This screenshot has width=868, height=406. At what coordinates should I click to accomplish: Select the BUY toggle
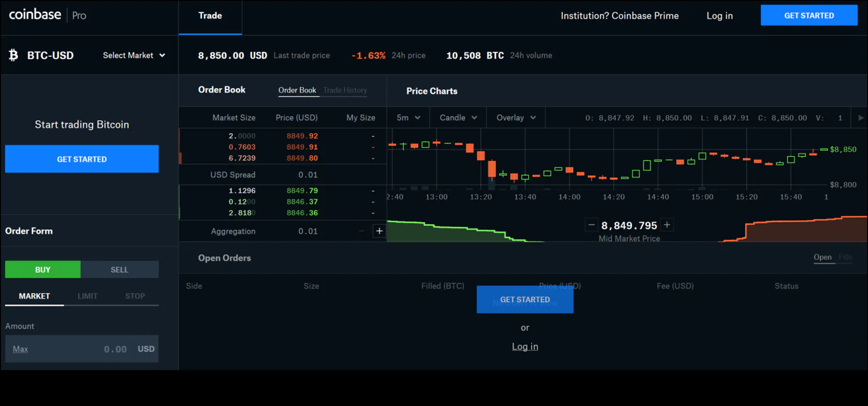(42, 270)
